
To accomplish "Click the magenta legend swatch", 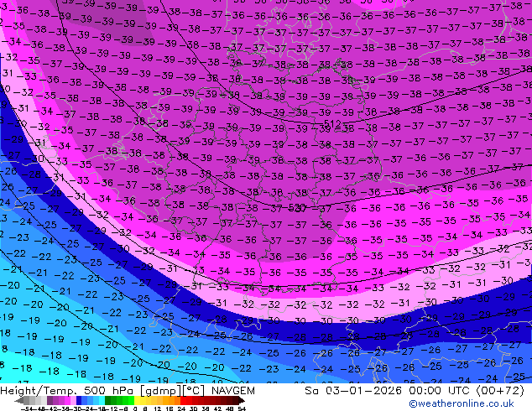I will (x=67, y=400).
